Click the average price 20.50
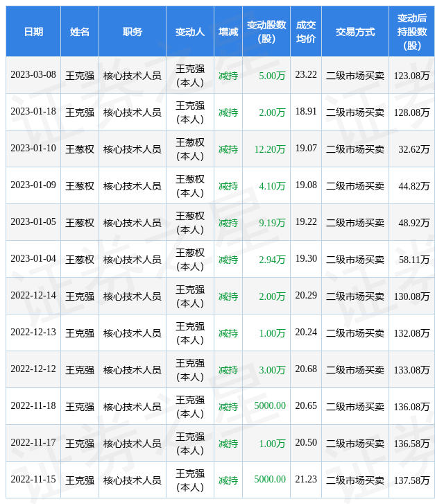Viewport: 435px width, 504px height. (306, 443)
